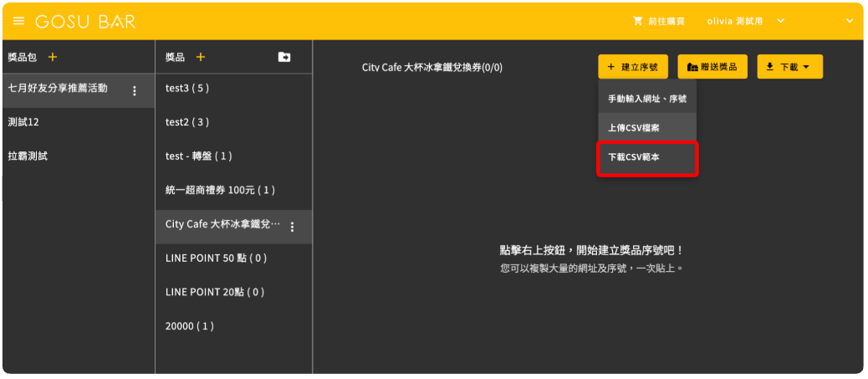
Task: Select 七月好友分享推薦活動 prize pack
Action: pos(79,90)
